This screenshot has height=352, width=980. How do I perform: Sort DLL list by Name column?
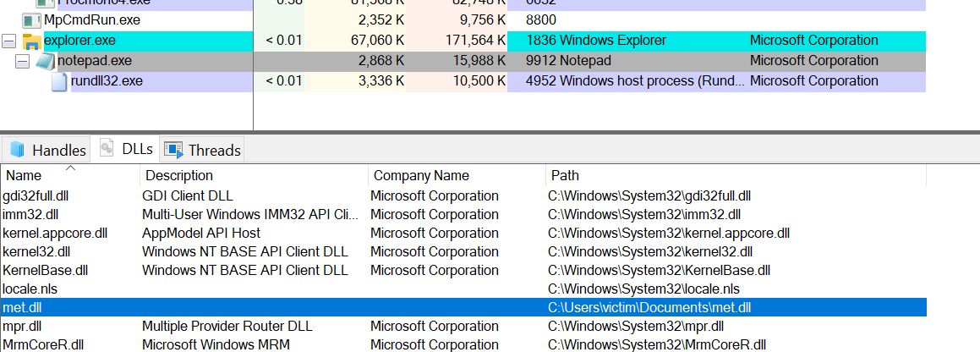tap(24, 176)
